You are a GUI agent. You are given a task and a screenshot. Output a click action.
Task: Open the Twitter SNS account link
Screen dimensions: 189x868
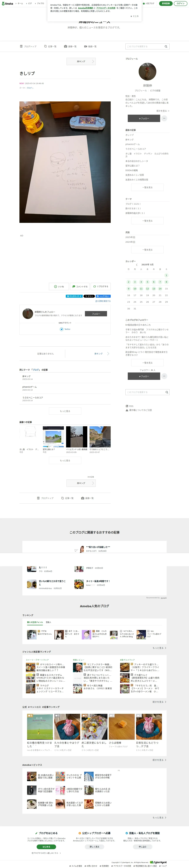(65, 329)
